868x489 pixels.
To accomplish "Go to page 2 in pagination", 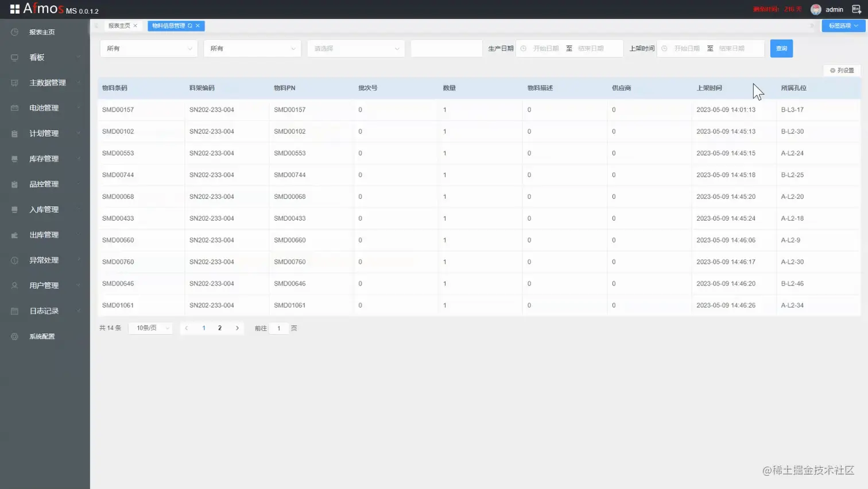I will pyautogui.click(x=220, y=328).
